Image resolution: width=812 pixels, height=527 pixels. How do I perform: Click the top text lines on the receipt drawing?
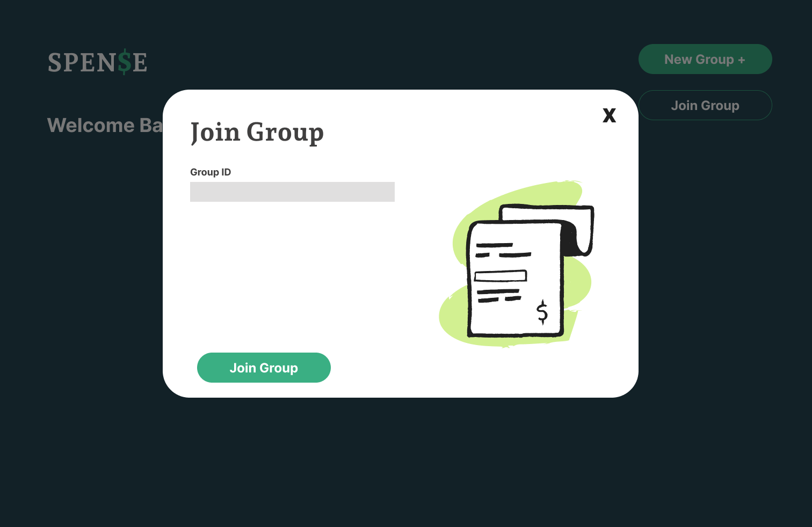pos(503,250)
